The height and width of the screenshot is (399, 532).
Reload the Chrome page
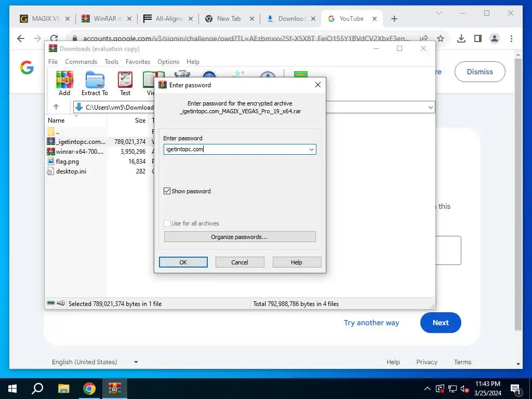[x=54, y=37]
